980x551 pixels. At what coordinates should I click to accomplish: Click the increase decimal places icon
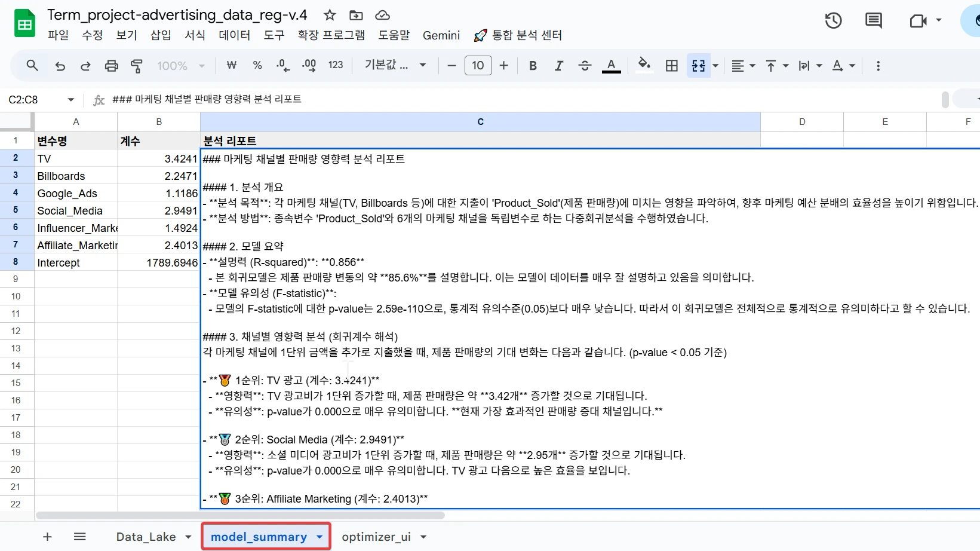309,66
